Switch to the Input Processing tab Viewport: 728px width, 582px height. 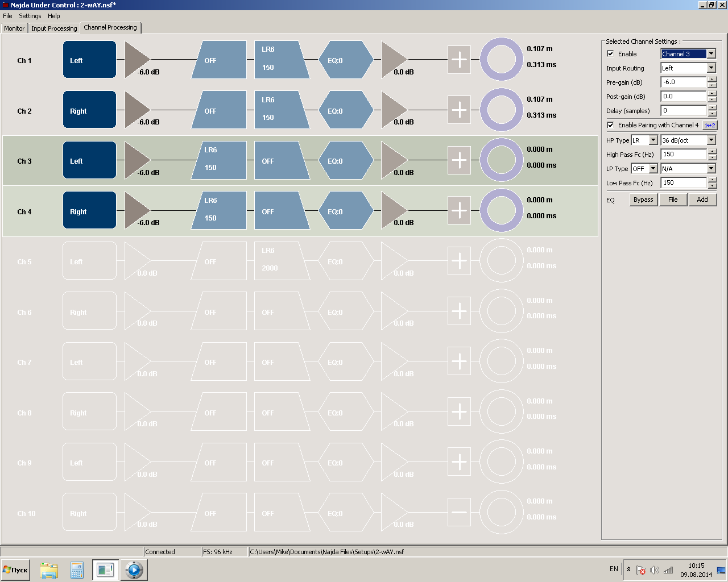(54, 28)
